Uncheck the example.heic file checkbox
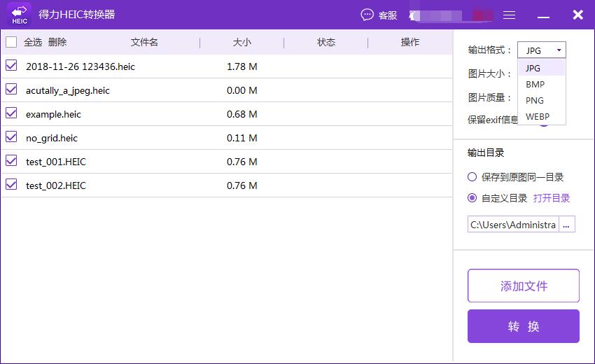 click(x=11, y=113)
